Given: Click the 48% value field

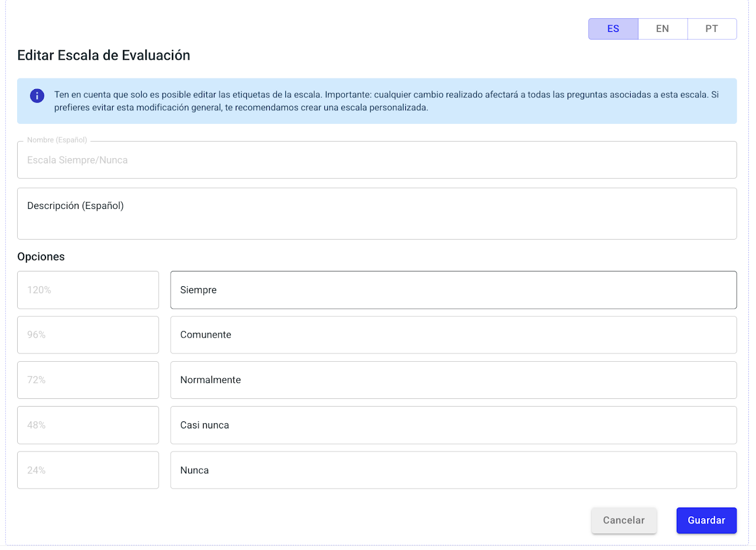Looking at the screenshot, I should pos(88,425).
